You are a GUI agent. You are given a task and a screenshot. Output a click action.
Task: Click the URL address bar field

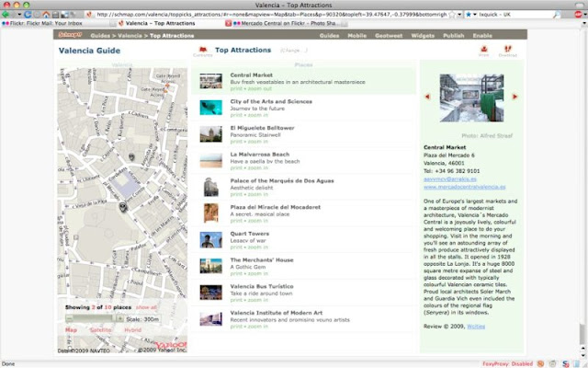[271, 15]
